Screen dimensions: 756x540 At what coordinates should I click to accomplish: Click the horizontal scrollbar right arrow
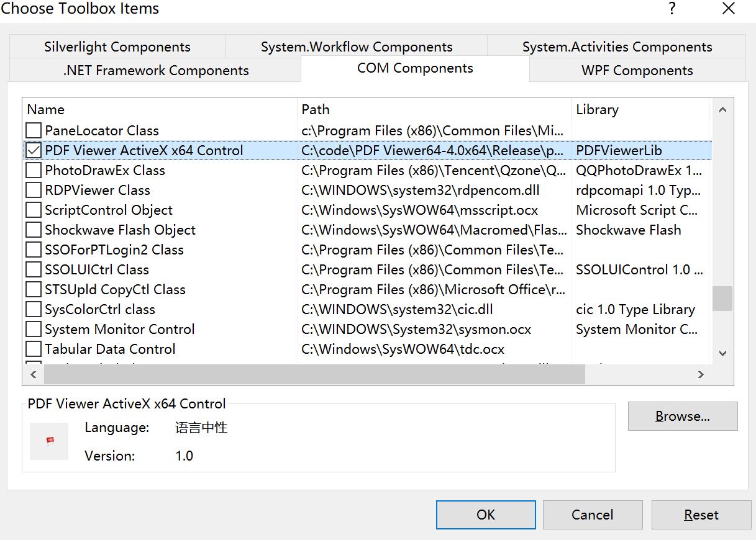(701, 374)
